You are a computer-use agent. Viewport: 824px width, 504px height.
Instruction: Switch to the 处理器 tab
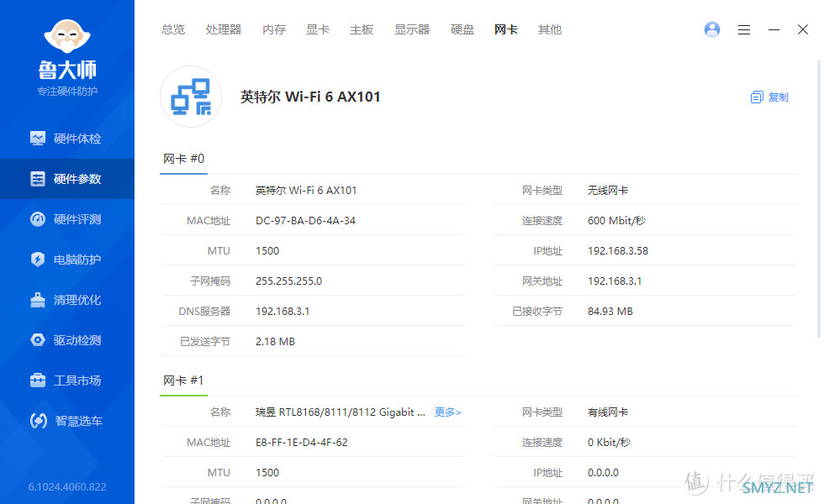[224, 30]
